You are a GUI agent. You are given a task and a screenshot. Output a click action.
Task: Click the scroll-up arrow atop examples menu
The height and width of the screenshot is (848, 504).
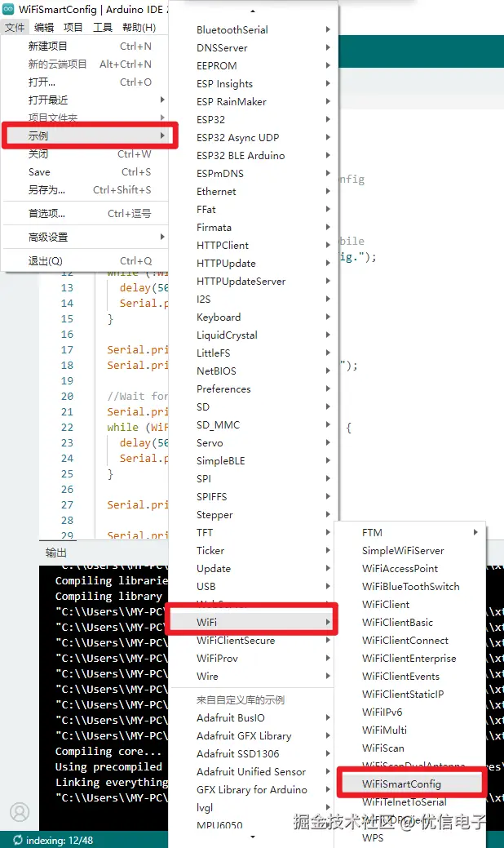click(x=253, y=11)
